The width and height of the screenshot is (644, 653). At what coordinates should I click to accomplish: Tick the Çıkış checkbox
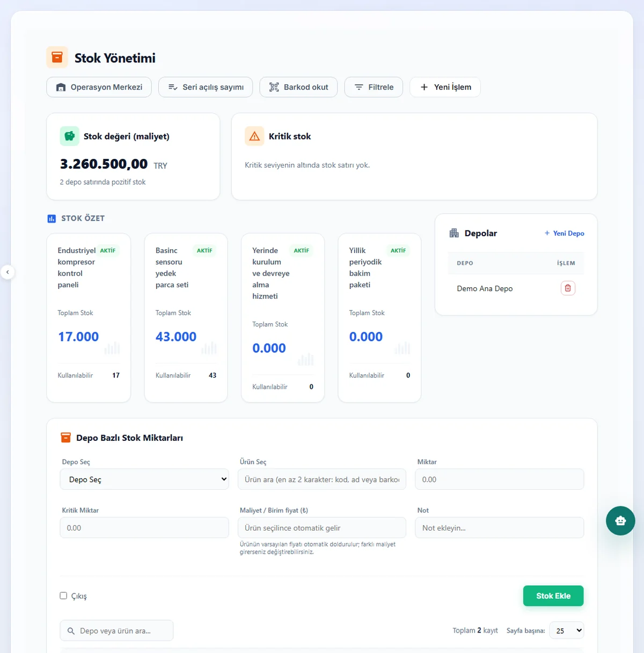point(63,596)
